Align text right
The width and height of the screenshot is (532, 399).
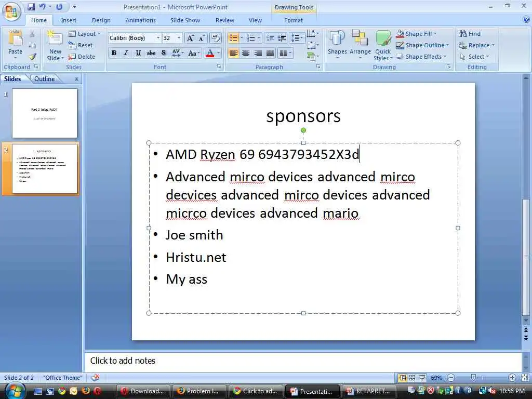[258, 53]
